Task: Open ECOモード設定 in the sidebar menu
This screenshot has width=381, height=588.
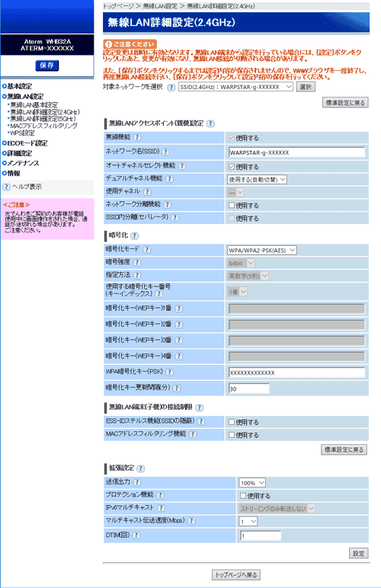Action: 27,143
